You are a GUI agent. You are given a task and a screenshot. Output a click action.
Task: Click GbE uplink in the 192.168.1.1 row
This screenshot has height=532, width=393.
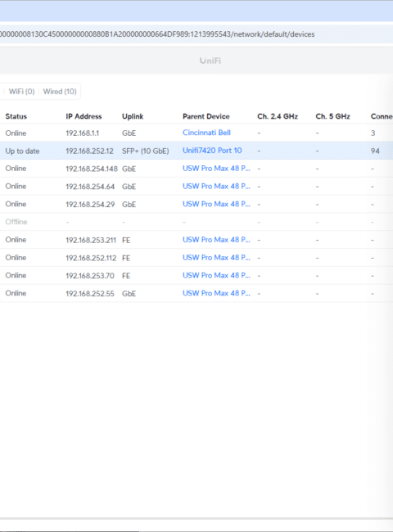129,133
